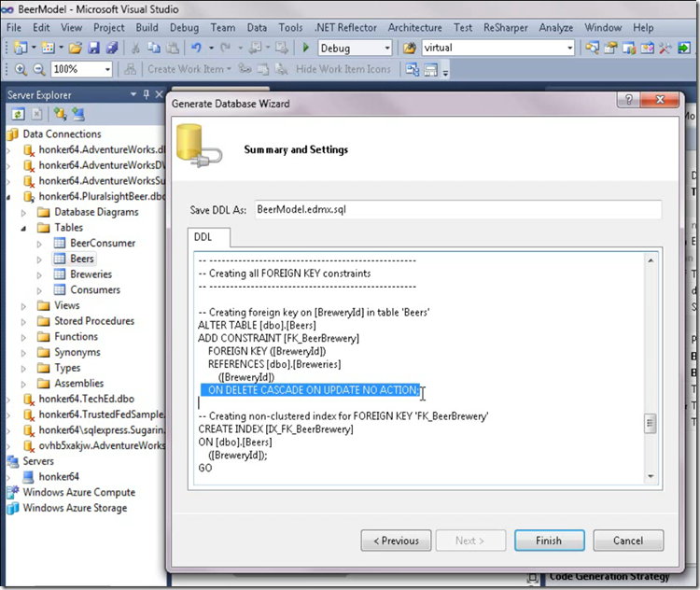Select honker64.TechEd.dbo data connection
This screenshot has width=700, height=590.
click(x=86, y=399)
